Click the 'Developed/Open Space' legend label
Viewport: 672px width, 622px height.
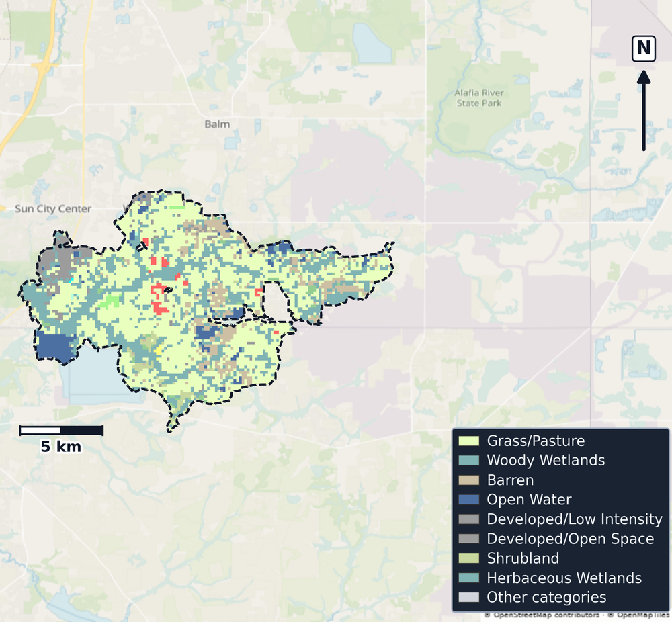coord(571,539)
